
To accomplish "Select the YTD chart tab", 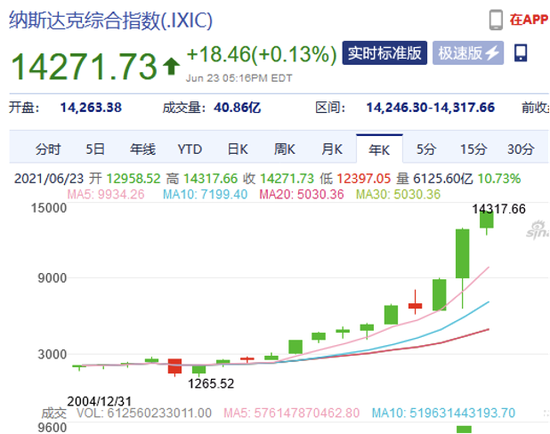I will pos(190,149).
